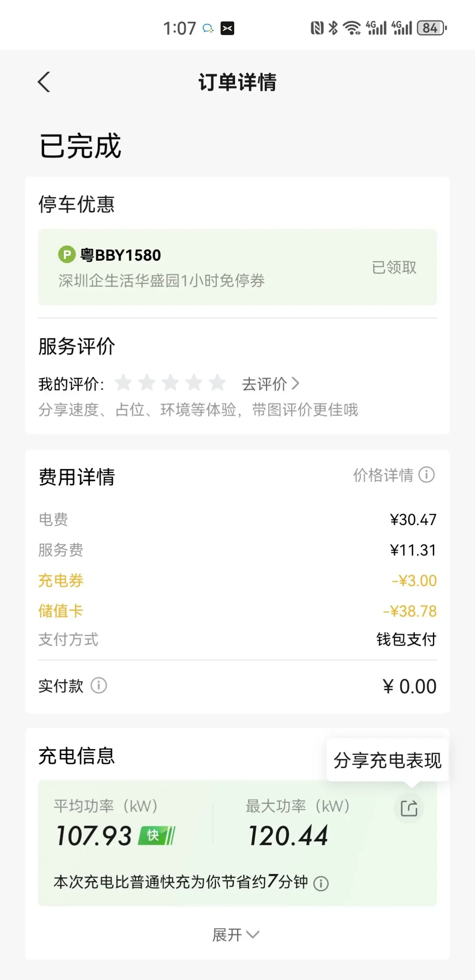
Task: Tap the 充电券 discount row
Action: [237, 580]
